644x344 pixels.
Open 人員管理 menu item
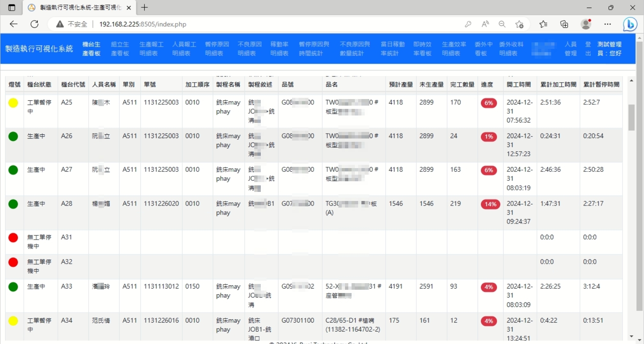570,48
